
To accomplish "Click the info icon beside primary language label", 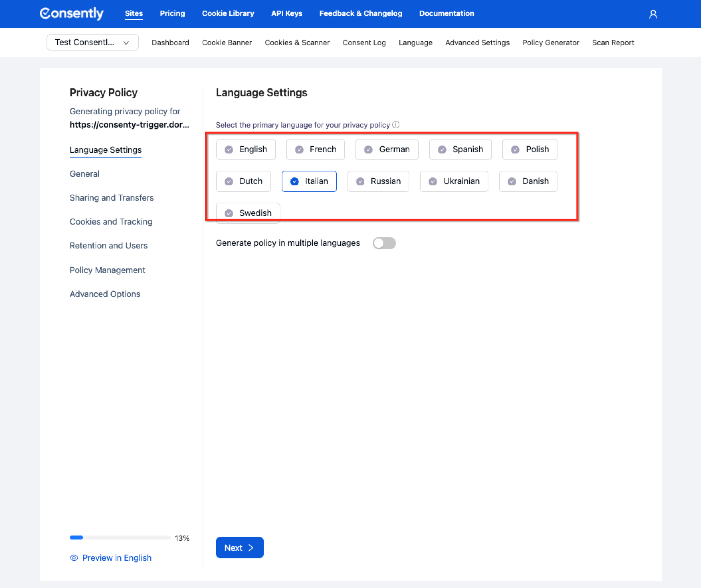I will [x=396, y=125].
